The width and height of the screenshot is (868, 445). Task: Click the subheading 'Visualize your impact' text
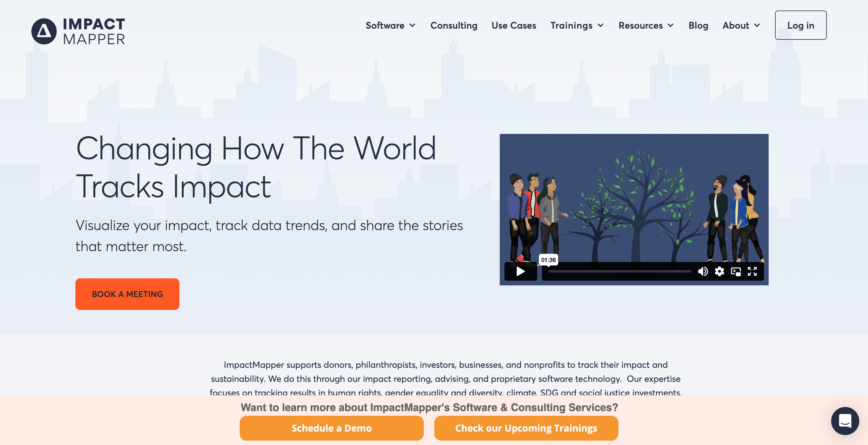point(269,236)
